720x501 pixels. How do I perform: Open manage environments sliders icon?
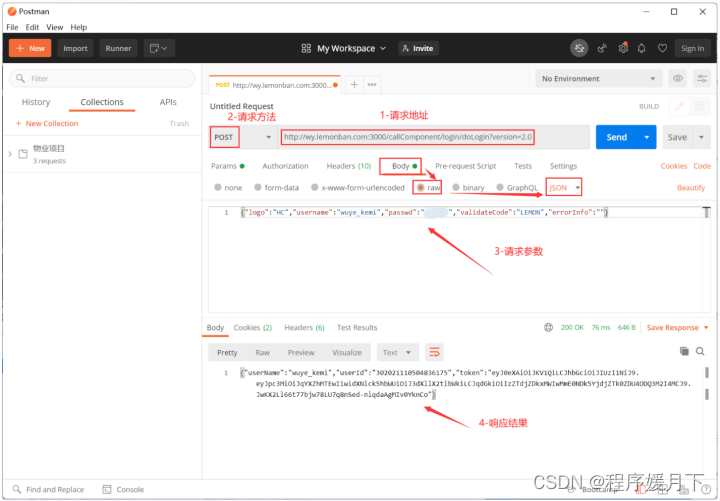(702, 79)
